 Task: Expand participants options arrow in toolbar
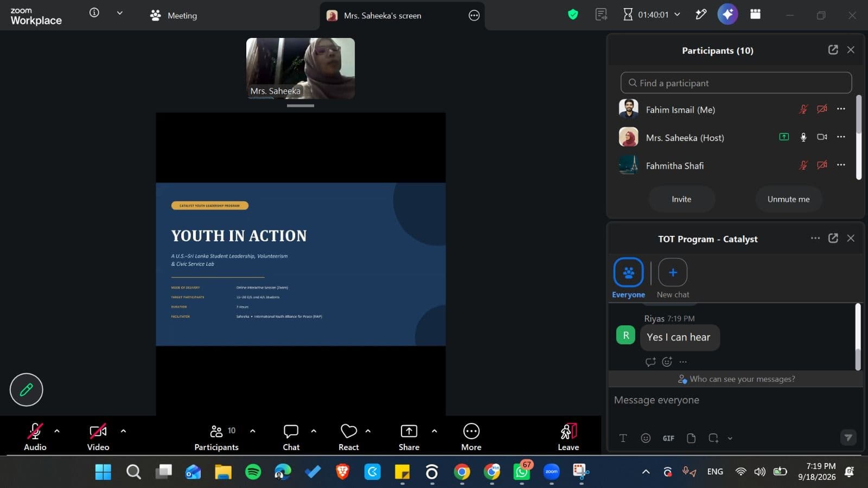[x=253, y=431]
